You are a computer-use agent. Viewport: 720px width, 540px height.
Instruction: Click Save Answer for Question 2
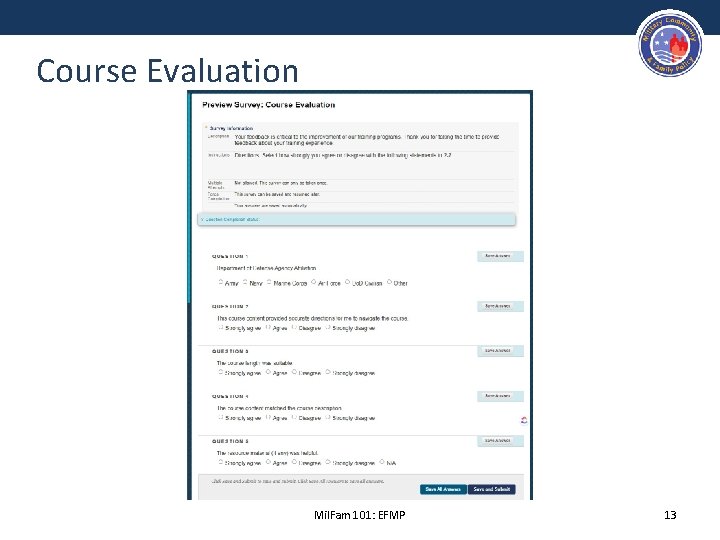point(500,306)
